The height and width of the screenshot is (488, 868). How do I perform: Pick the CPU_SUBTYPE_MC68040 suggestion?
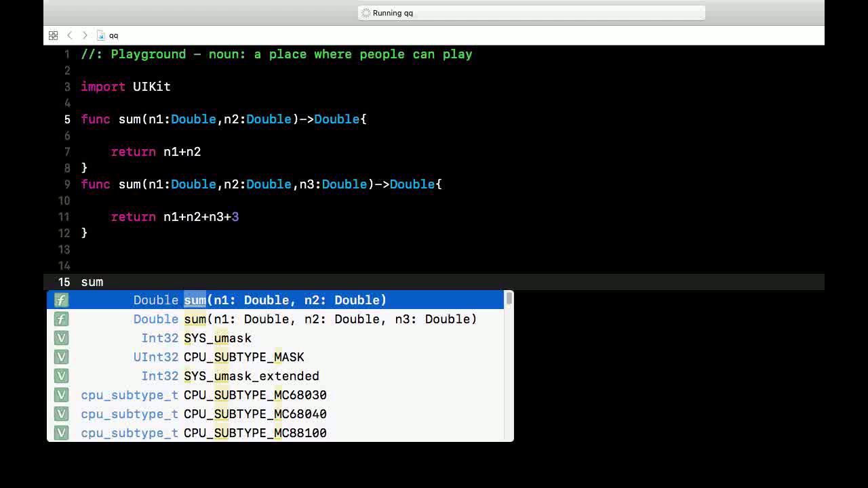coord(275,414)
